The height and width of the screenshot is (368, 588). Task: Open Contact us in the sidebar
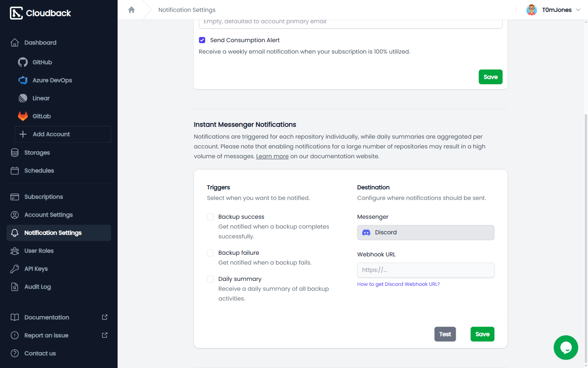tap(59, 353)
